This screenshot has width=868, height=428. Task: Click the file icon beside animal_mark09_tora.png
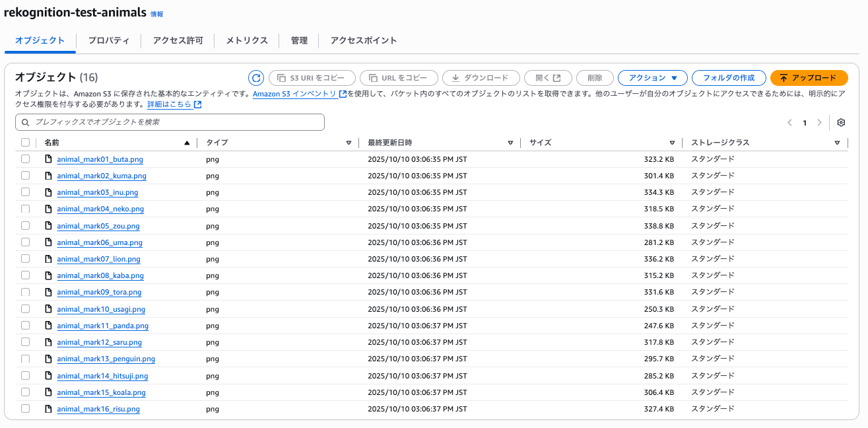48,292
